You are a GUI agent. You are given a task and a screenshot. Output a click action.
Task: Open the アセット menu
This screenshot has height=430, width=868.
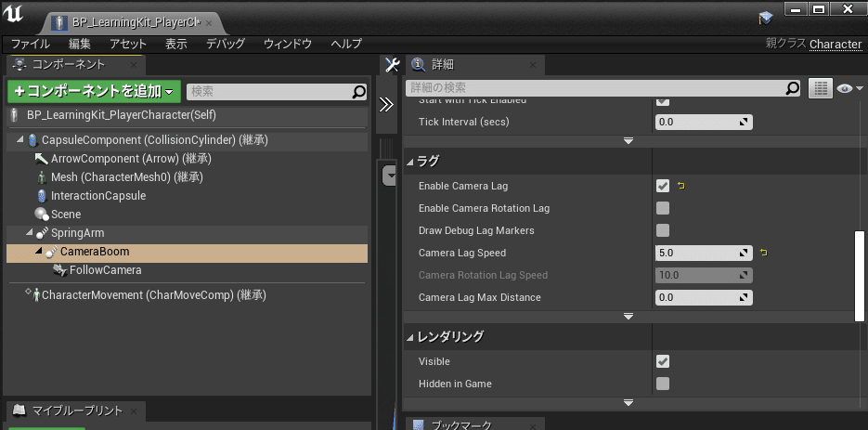(128, 44)
